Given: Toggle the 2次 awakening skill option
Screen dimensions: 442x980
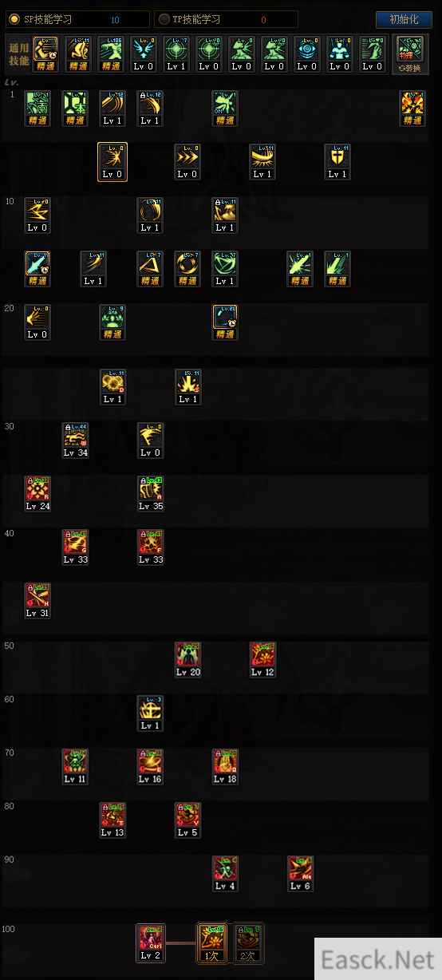Looking at the screenshot, I should click(x=249, y=942).
